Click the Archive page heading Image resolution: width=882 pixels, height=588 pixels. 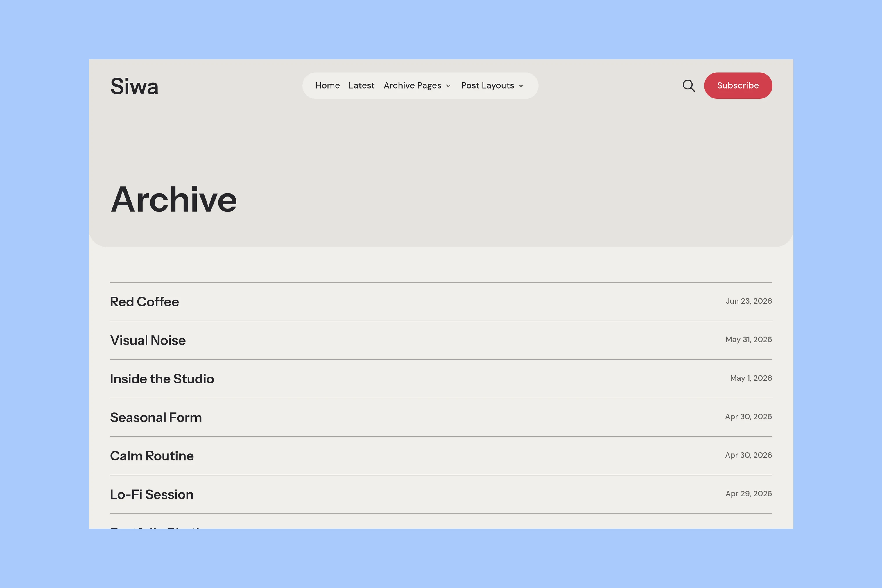[x=174, y=200]
